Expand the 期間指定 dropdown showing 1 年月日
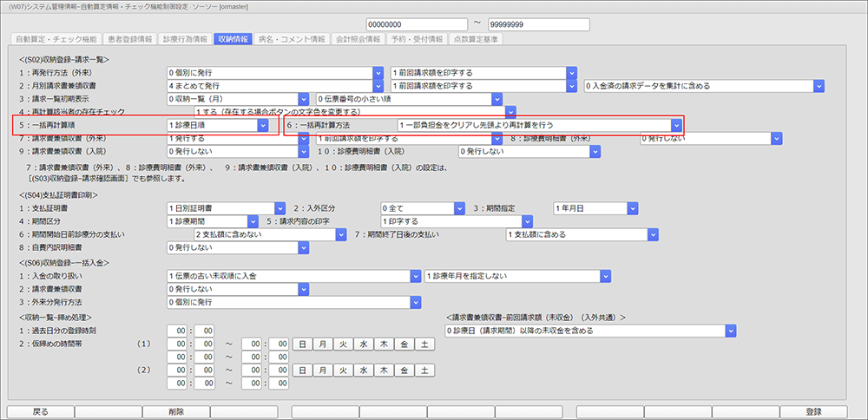The height and width of the screenshot is (420, 868). click(x=593, y=208)
